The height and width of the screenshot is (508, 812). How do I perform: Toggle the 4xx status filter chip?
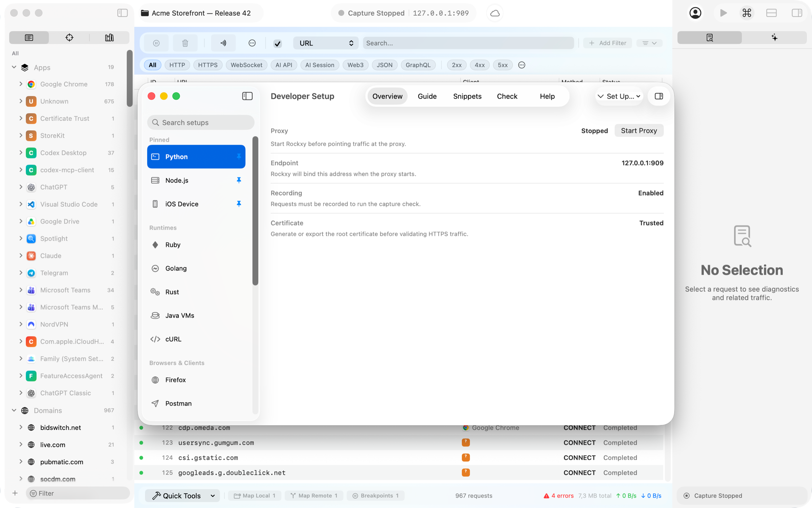tap(480, 65)
